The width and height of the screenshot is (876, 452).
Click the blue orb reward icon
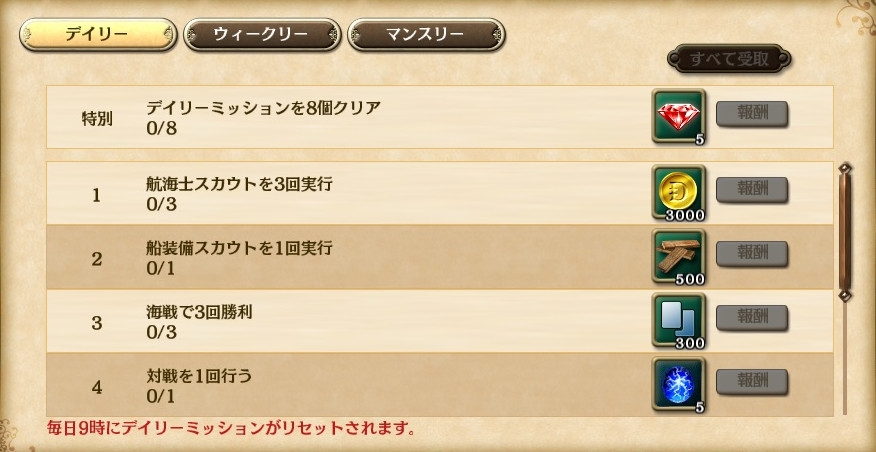679,383
